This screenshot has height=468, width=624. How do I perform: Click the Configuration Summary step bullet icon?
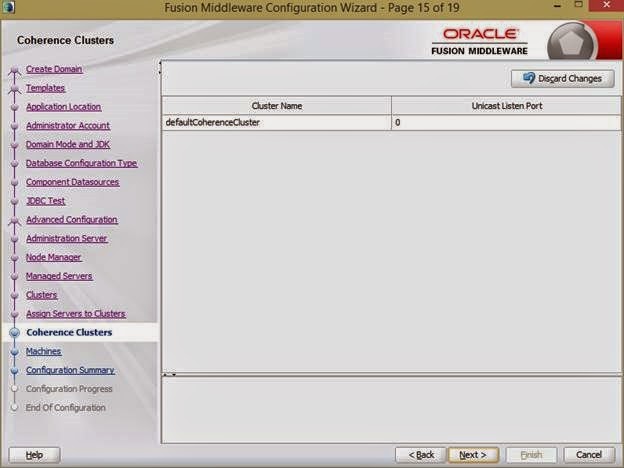coord(14,370)
